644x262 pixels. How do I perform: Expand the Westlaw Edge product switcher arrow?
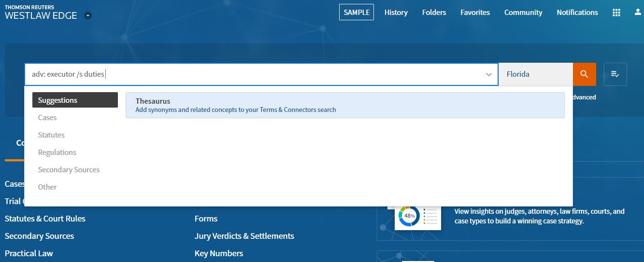coord(87,15)
